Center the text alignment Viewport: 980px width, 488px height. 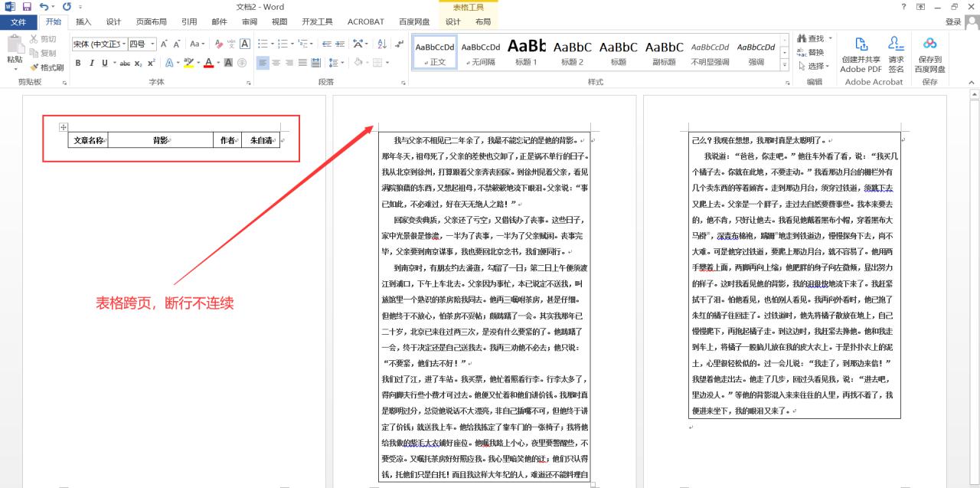click(276, 63)
